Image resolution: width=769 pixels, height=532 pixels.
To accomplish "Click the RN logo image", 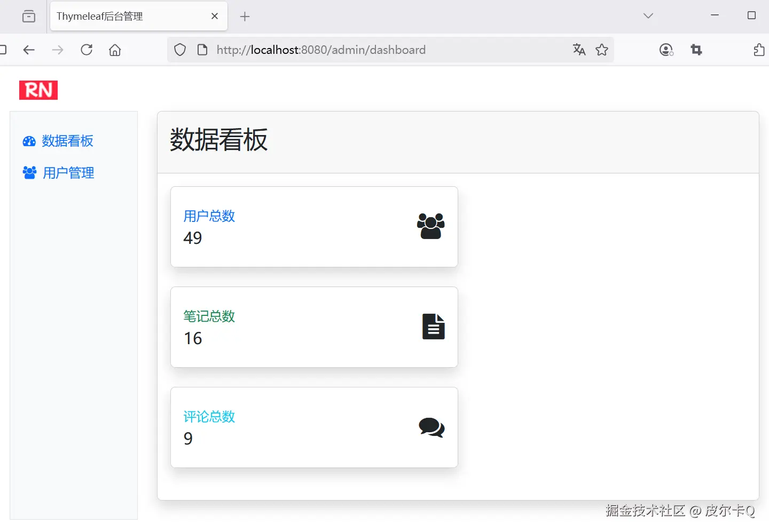I will 38,90.
